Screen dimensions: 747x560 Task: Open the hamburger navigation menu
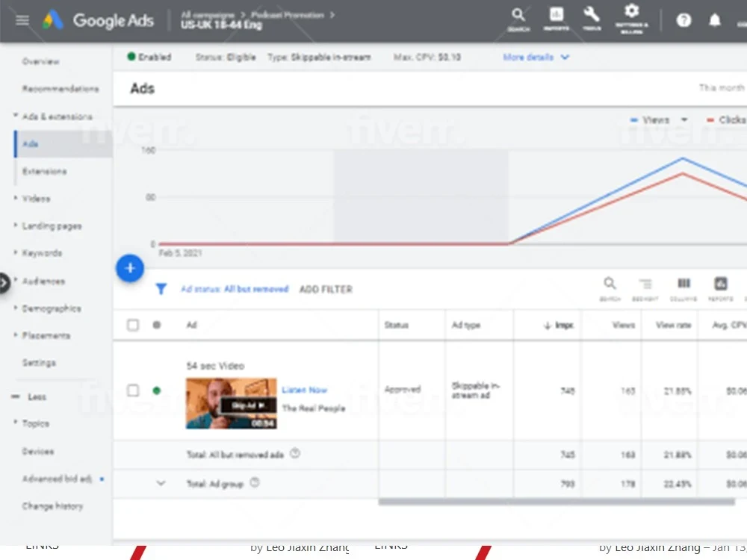tap(22, 20)
